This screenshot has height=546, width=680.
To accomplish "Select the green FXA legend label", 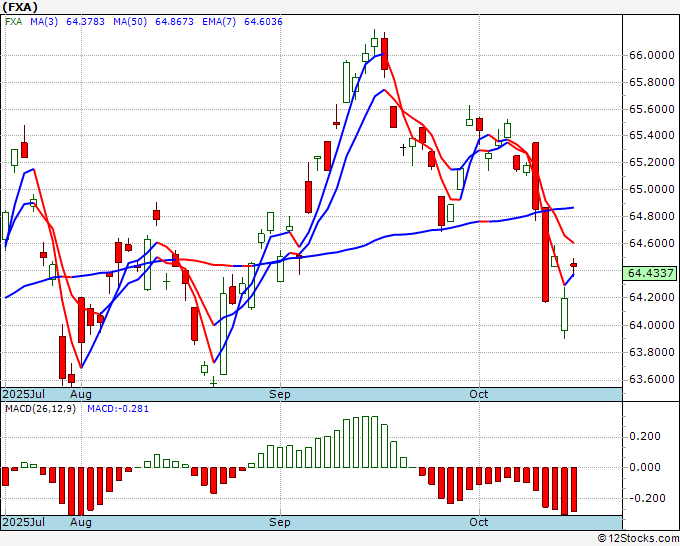I will 13,22.
